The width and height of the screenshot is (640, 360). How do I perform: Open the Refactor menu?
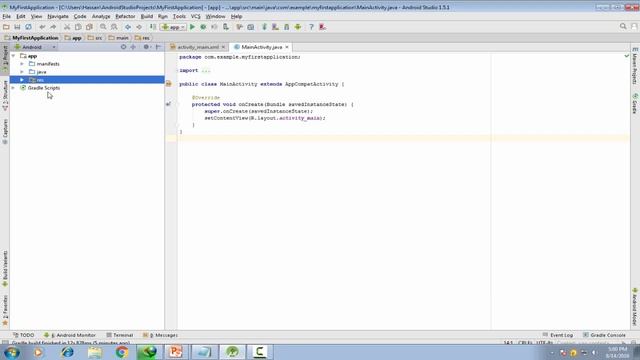(125, 16)
